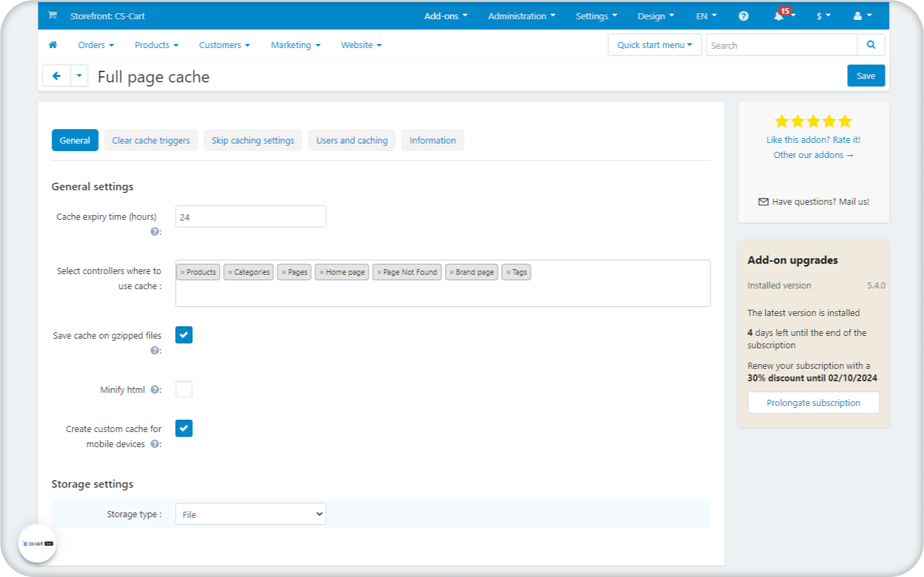Expand the Quick start menu

654,45
